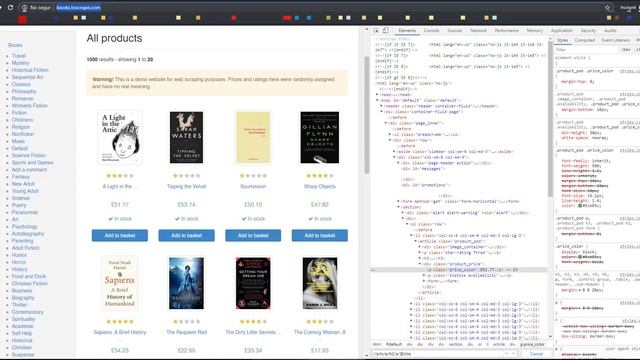The image size is (640, 360).
Task: Open the Console tab in DevTools
Action: click(x=431, y=31)
